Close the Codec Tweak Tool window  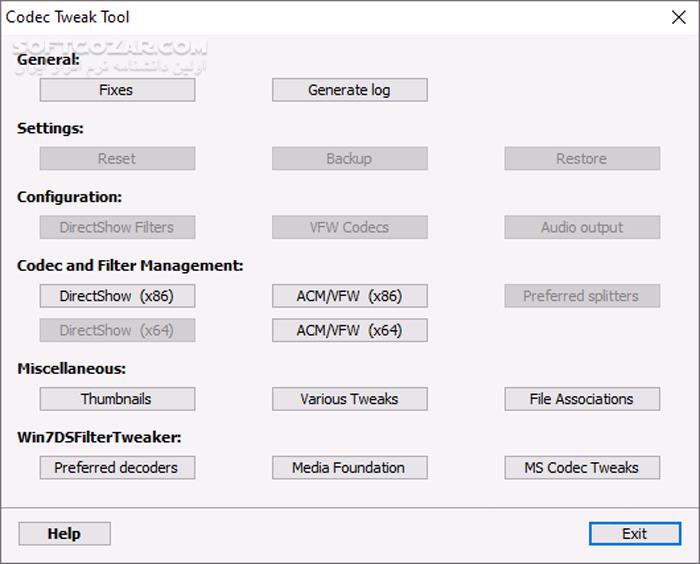point(679,17)
